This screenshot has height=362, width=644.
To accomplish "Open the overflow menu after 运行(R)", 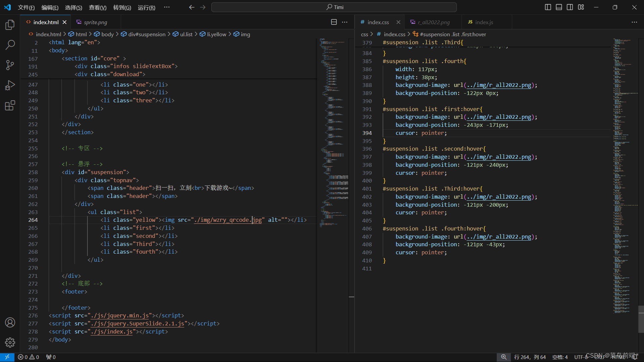I will coord(167,7).
